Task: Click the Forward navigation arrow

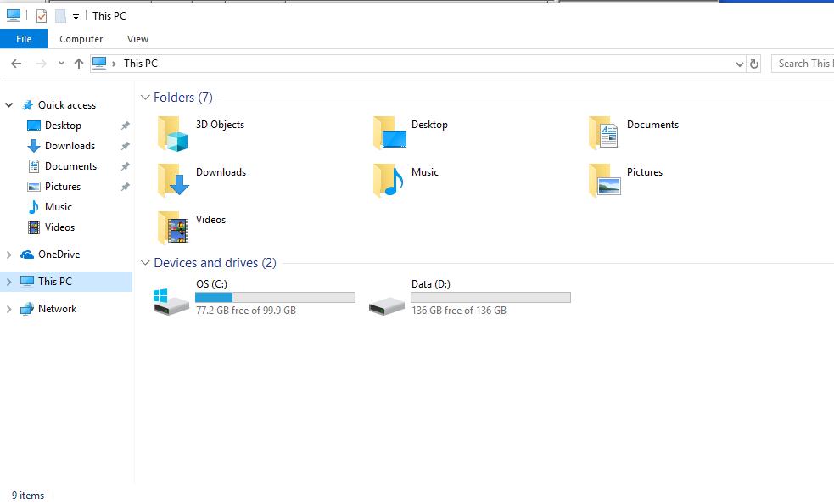Action: [41, 64]
